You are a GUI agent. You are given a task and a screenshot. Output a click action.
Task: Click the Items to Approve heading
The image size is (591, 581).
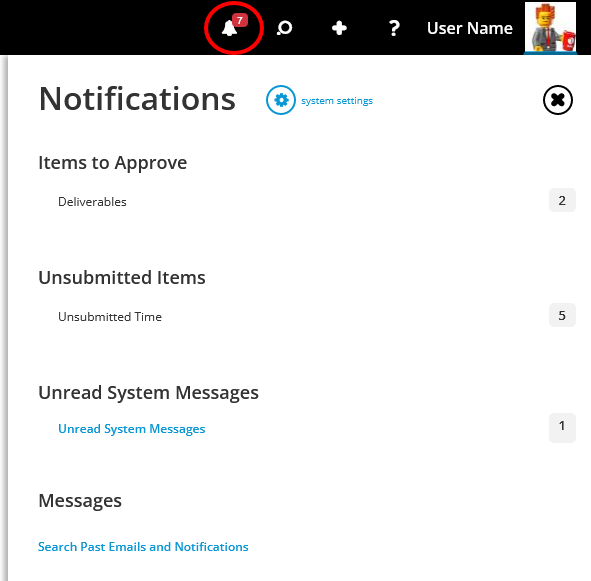click(113, 163)
